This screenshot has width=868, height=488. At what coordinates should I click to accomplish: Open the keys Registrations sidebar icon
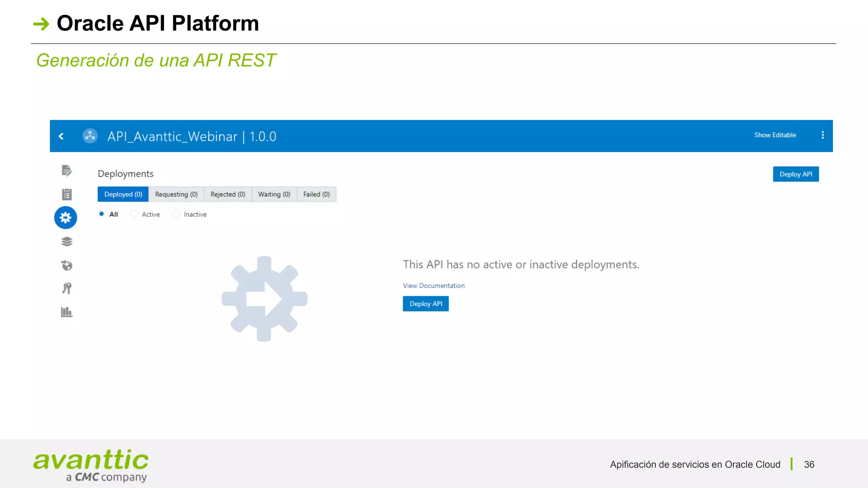point(67,288)
